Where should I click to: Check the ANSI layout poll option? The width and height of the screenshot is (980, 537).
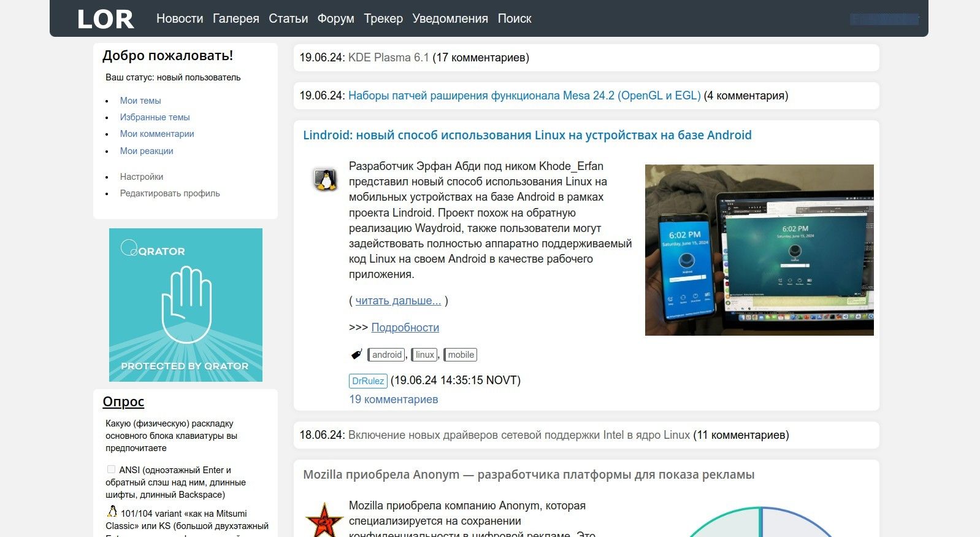[x=111, y=469]
